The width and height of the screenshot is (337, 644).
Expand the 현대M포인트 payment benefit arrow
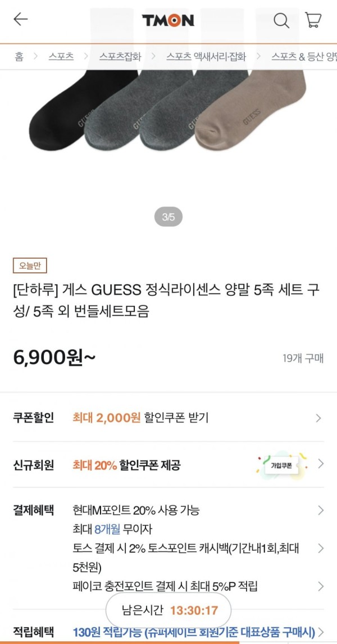321,511
